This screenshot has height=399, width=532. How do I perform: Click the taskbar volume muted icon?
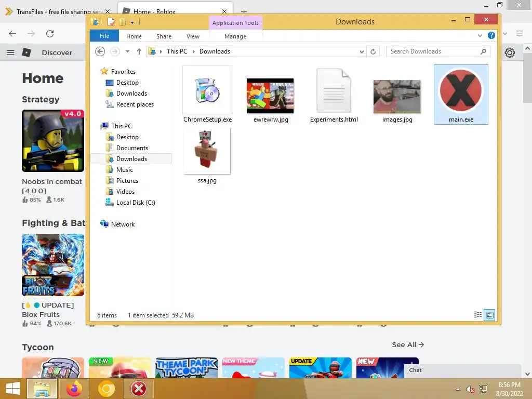(x=470, y=389)
